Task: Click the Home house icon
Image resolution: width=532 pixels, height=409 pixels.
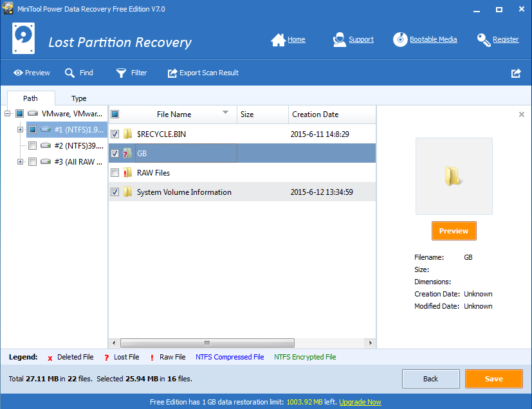Action: click(278, 40)
